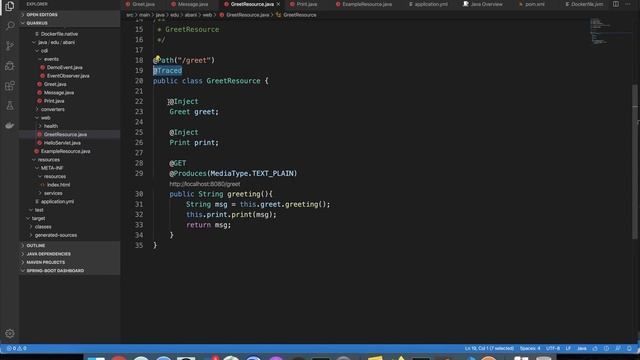The width and height of the screenshot is (640, 360).
Task: Expand the JAVA DEPENDENCIES panel
Action: [x=70, y=254]
